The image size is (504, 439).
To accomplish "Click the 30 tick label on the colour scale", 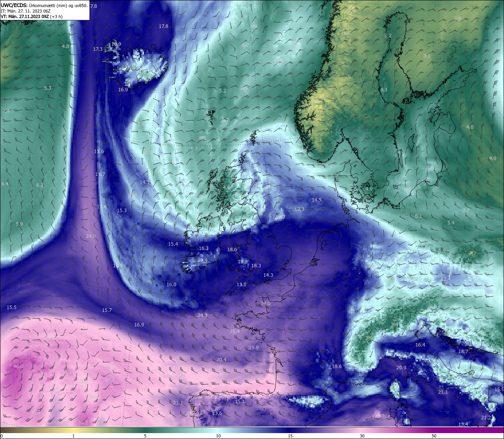I will point(362,436).
